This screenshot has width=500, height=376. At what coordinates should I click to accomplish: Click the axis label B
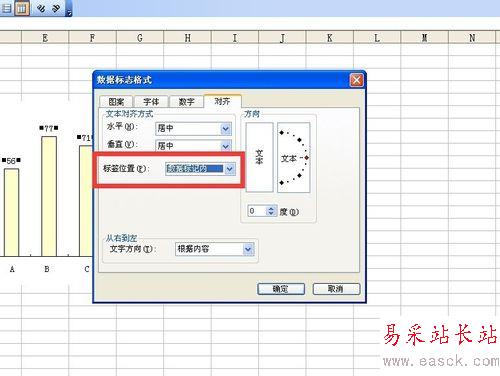(47, 269)
